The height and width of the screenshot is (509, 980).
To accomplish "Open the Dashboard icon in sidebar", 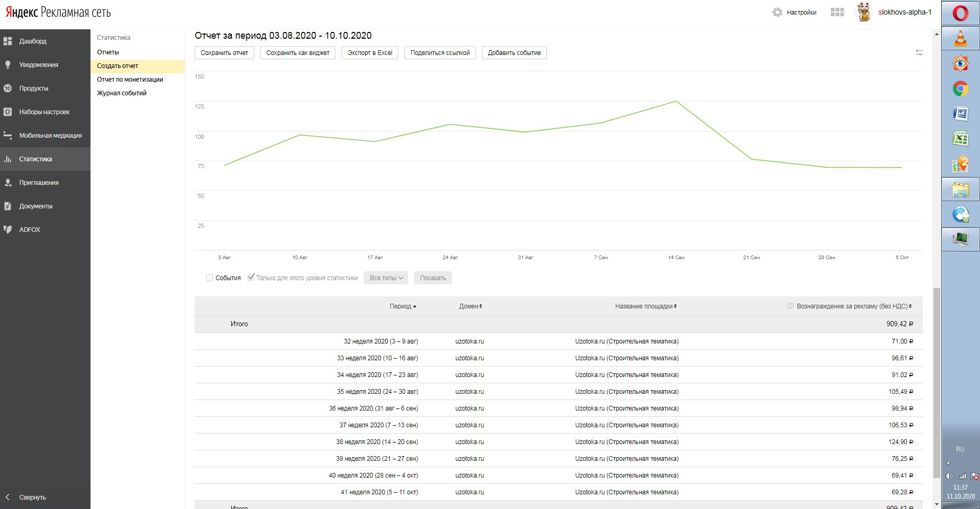I will 8,41.
